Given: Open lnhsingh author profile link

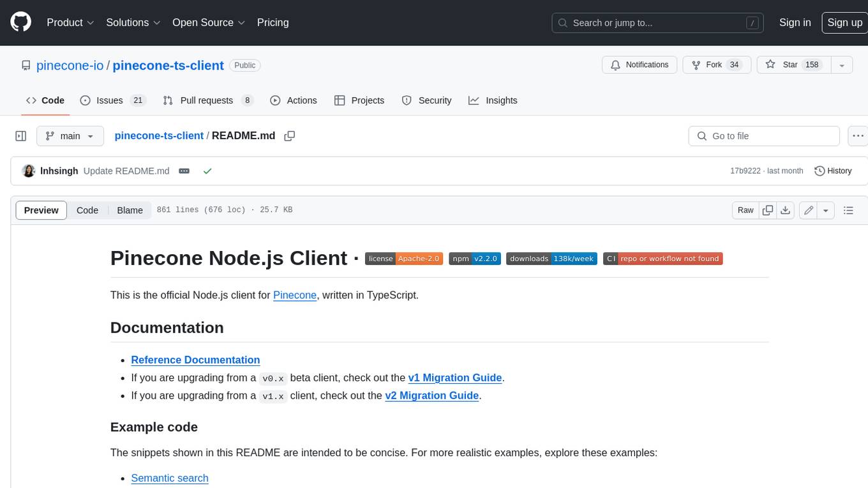Looking at the screenshot, I should coord(59,171).
